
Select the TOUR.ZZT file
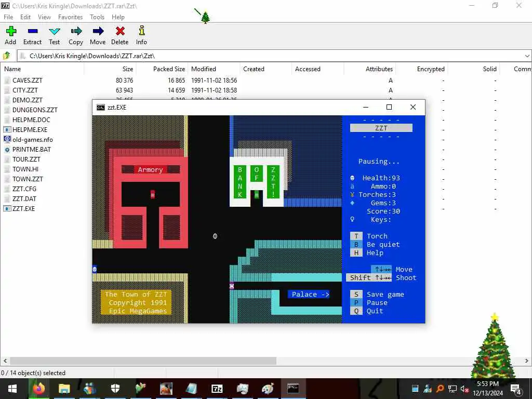click(x=26, y=159)
